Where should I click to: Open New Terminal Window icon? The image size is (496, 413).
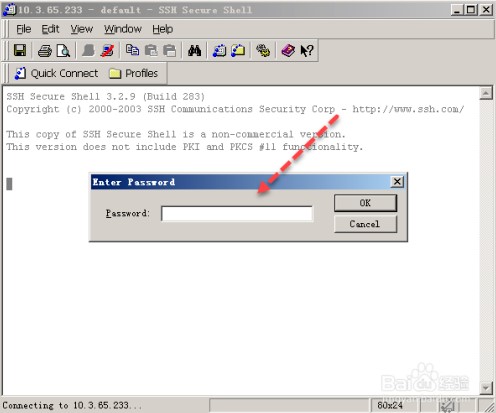(x=219, y=51)
